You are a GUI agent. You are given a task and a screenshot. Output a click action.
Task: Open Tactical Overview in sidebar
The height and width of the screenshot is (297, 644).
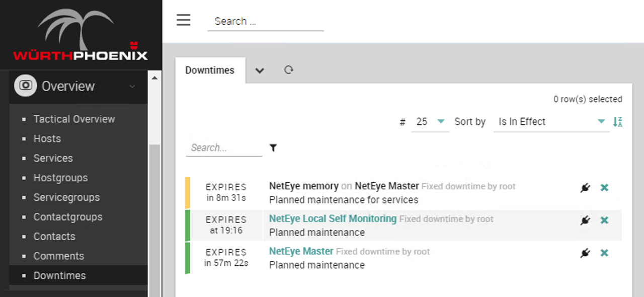74,119
